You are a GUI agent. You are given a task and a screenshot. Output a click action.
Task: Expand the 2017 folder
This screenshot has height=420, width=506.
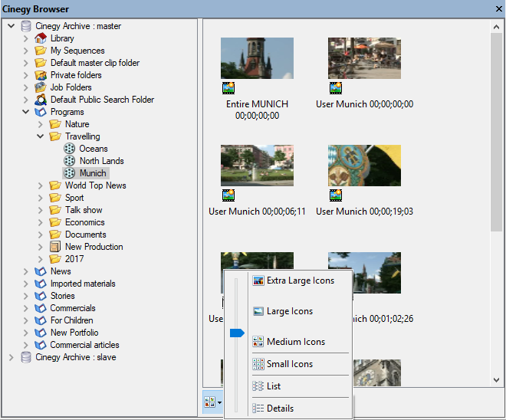click(41, 259)
